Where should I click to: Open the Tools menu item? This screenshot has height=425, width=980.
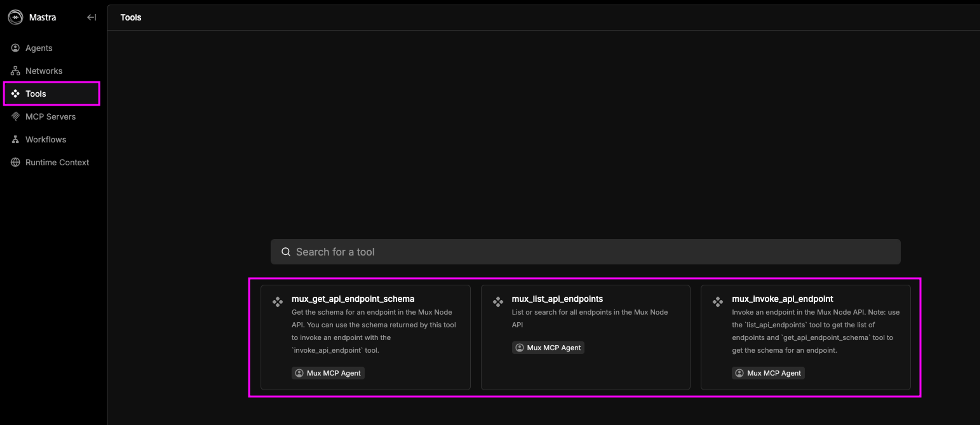coord(36,94)
